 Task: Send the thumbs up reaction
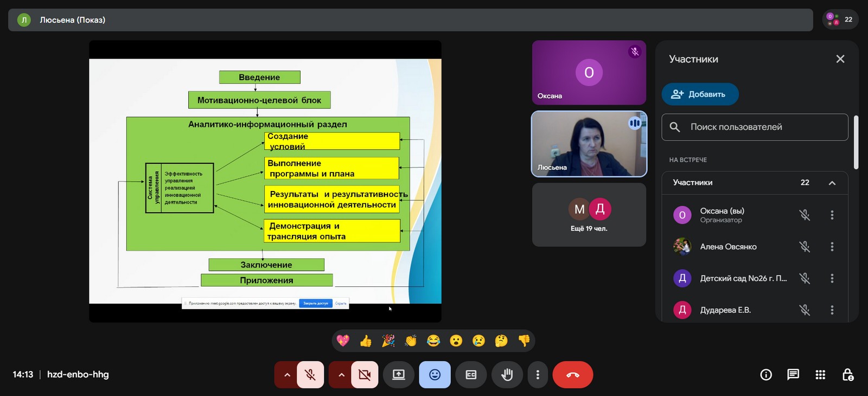click(366, 341)
